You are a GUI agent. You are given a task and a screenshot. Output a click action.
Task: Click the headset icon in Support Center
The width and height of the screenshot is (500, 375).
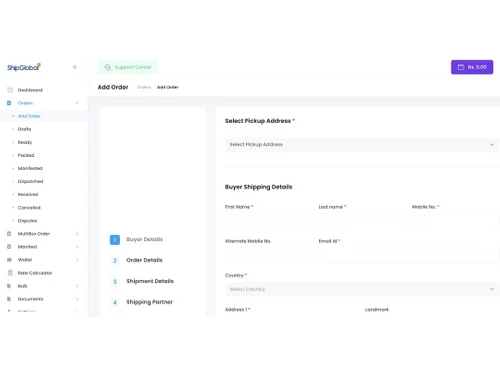(x=107, y=67)
